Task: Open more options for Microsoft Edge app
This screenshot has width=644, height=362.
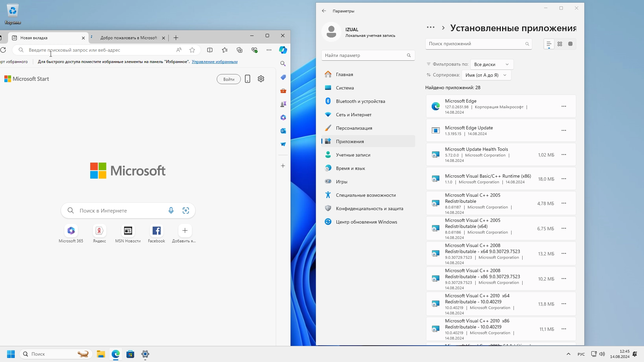Action: tap(563, 106)
